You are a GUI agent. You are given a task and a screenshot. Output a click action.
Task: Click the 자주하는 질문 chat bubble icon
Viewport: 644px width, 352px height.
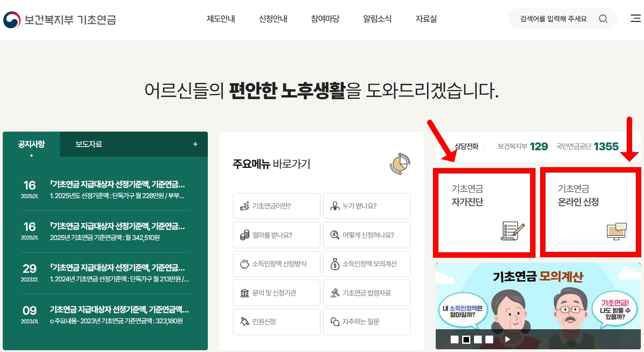[335, 321]
